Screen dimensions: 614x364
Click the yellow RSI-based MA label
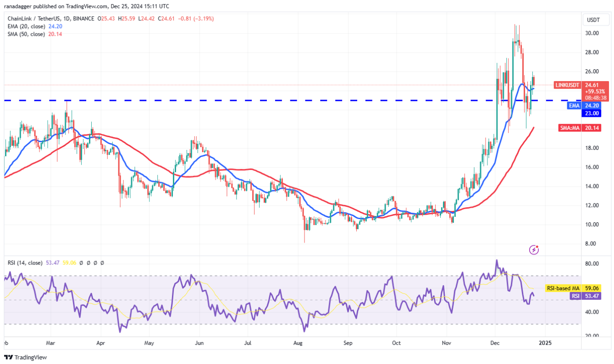click(x=563, y=289)
